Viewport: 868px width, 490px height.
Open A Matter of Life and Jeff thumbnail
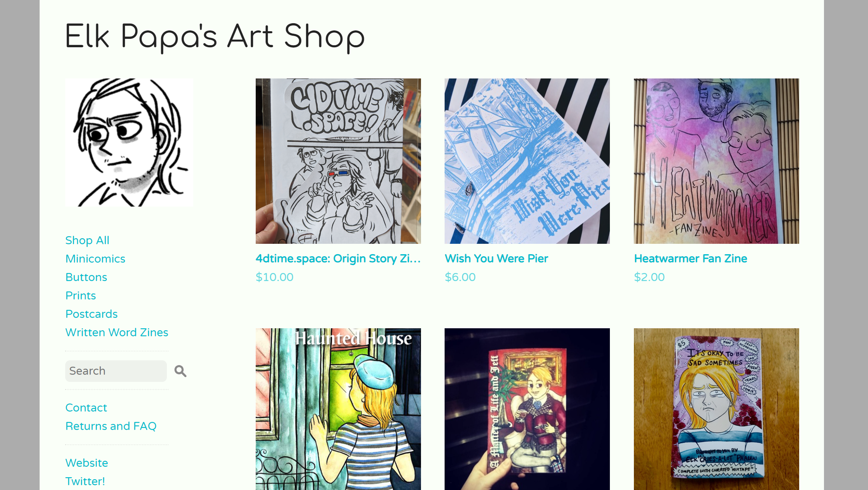coord(527,409)
